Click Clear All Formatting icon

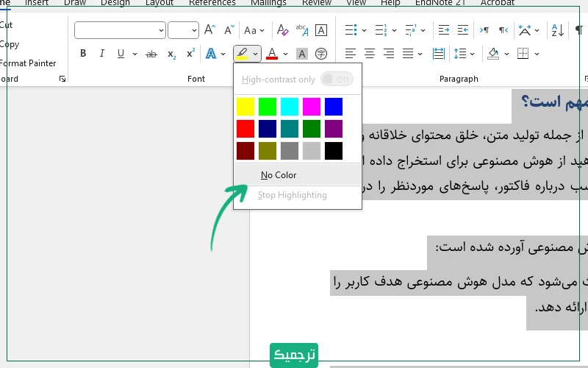[x=283, y=30]
